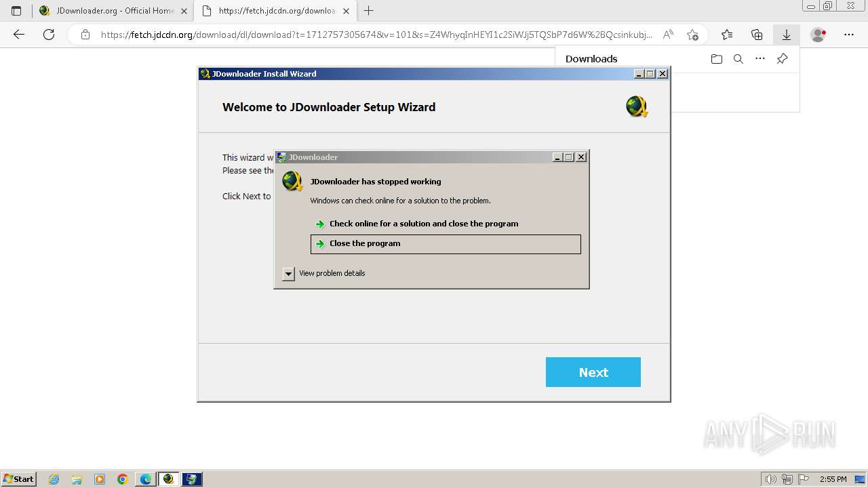The width and height of the screenshot is (868, 488).
Task: Open the Windows Start menu
Action: click(19, 479)
